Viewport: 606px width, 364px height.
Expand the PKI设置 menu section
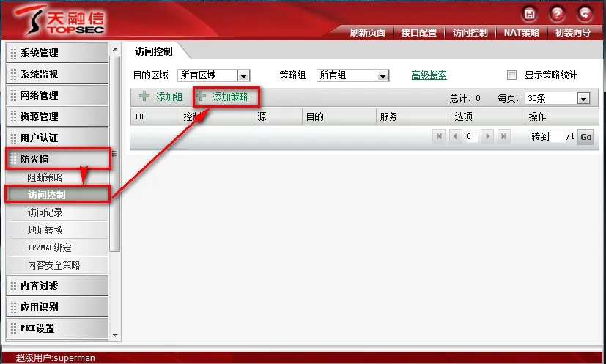[x=57, y=328]
